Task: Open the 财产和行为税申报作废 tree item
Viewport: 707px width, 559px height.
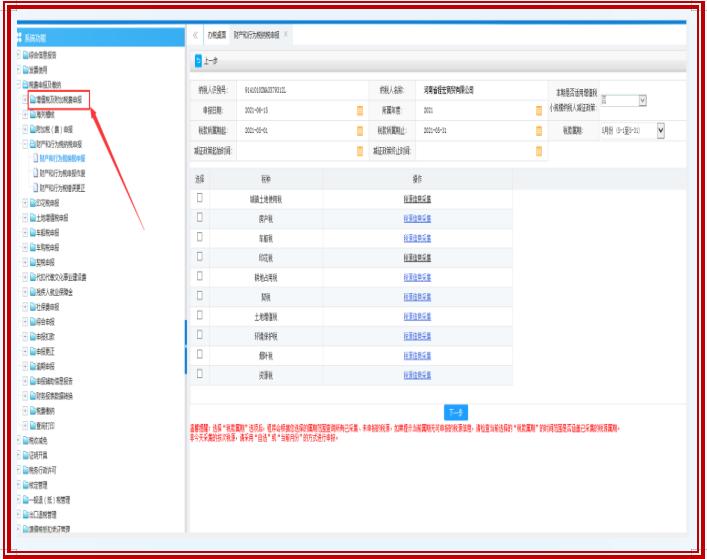Action: click(x=62, y=173)
